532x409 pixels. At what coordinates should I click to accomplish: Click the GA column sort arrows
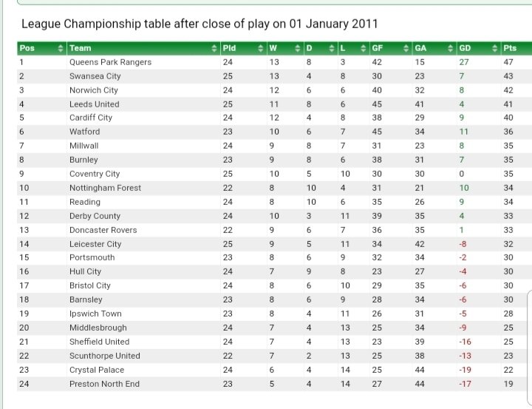[451, 48]
